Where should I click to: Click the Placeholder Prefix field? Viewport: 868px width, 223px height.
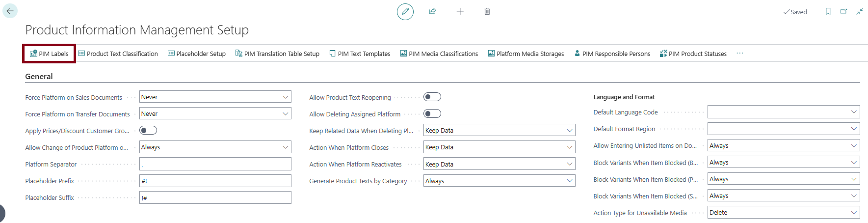point(215,181)
